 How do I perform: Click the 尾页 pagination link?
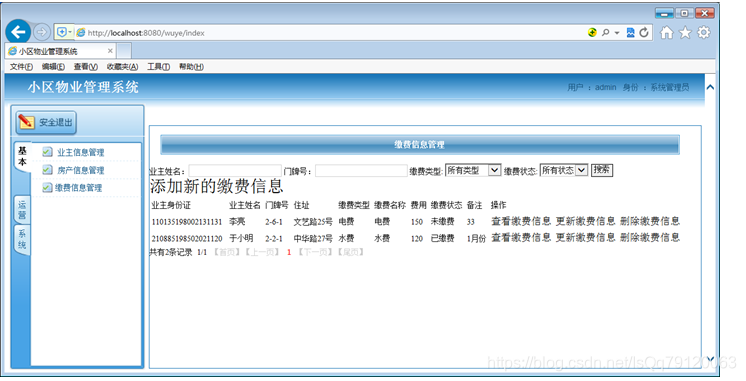click(351, 252)
